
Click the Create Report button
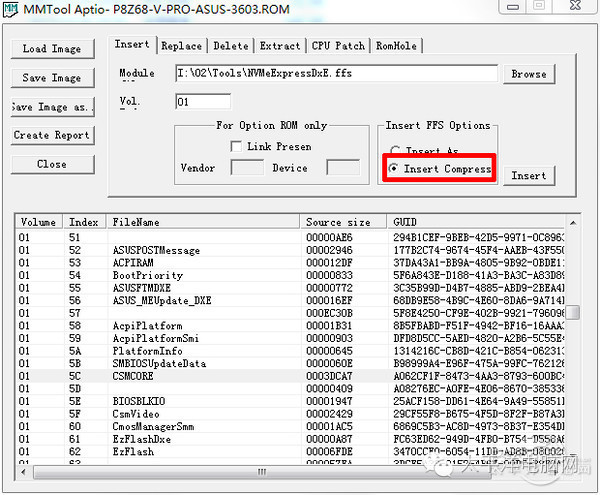pos(52,135)
